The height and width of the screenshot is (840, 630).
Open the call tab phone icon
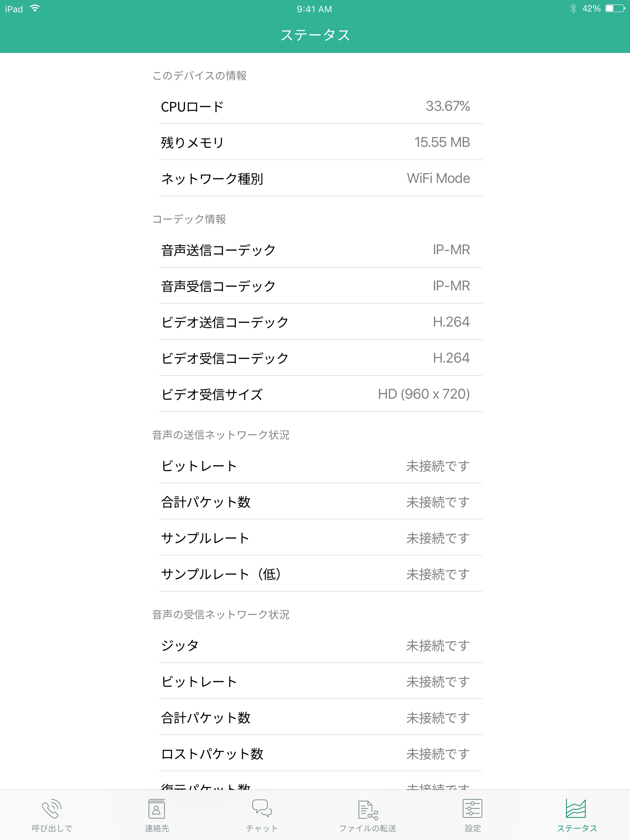52,809
